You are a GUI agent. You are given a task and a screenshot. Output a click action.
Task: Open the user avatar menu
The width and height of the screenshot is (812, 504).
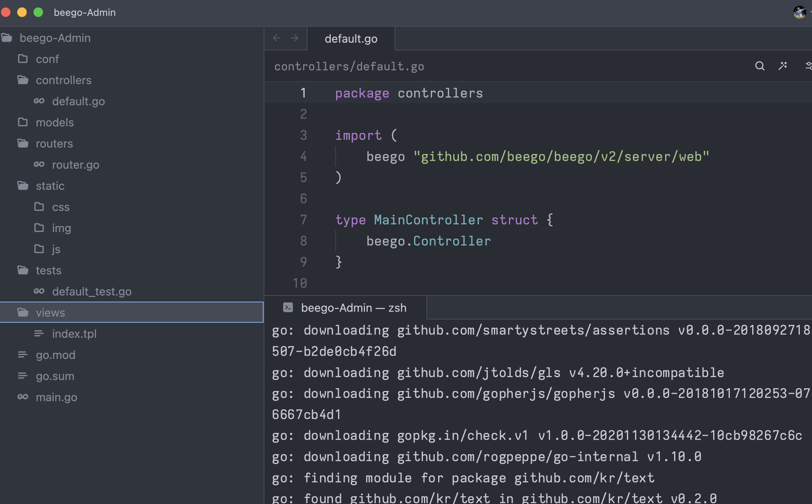[x=800, y=12]
